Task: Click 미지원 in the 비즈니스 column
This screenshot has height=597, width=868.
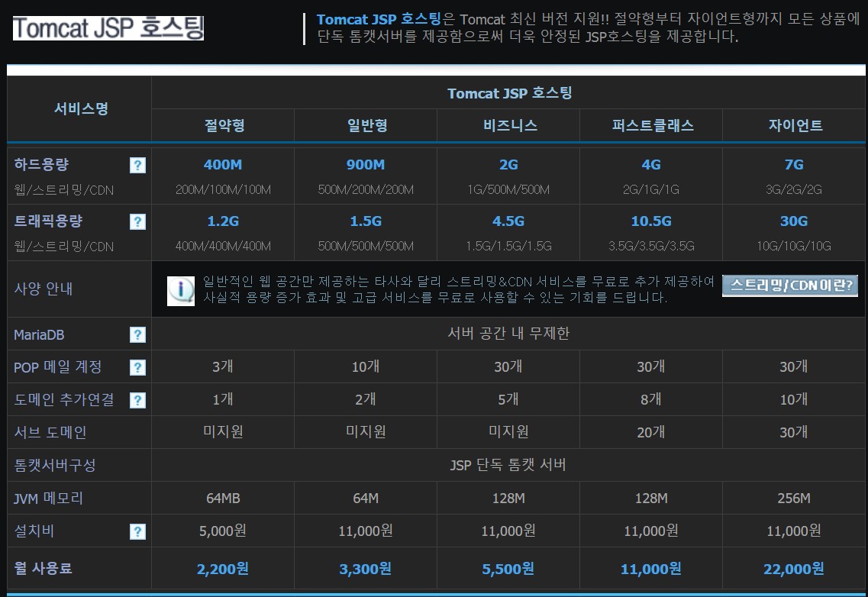Action: [508, 431]
